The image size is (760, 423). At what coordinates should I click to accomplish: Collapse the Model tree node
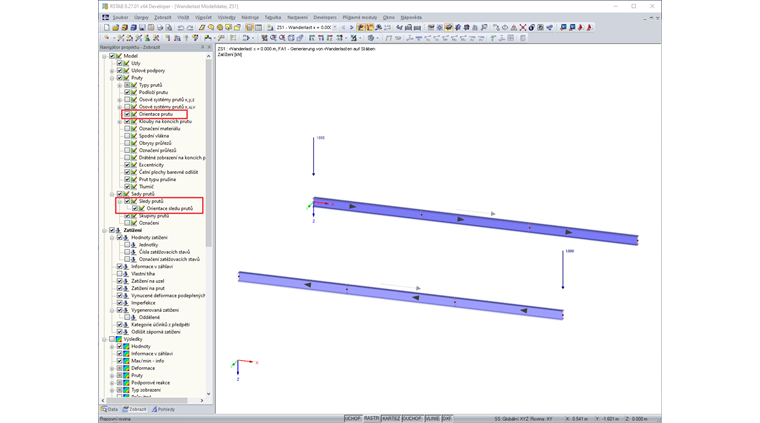click(104, 56)
